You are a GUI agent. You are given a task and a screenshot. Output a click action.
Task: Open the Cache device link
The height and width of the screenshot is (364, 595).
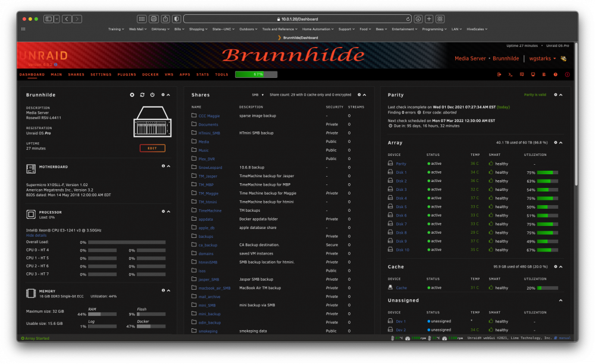pyautogui.click(x=402, y=288)
